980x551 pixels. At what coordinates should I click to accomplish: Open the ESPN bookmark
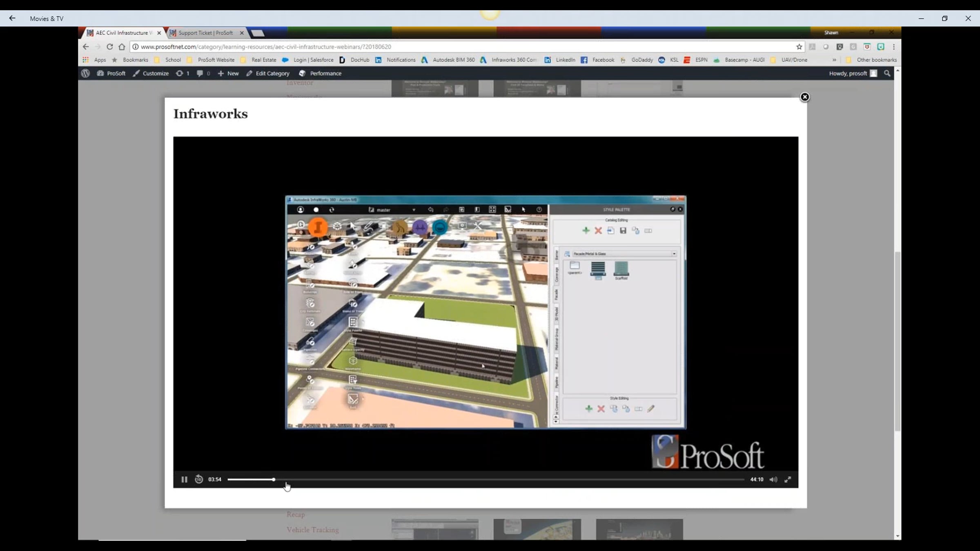(696, 60)
